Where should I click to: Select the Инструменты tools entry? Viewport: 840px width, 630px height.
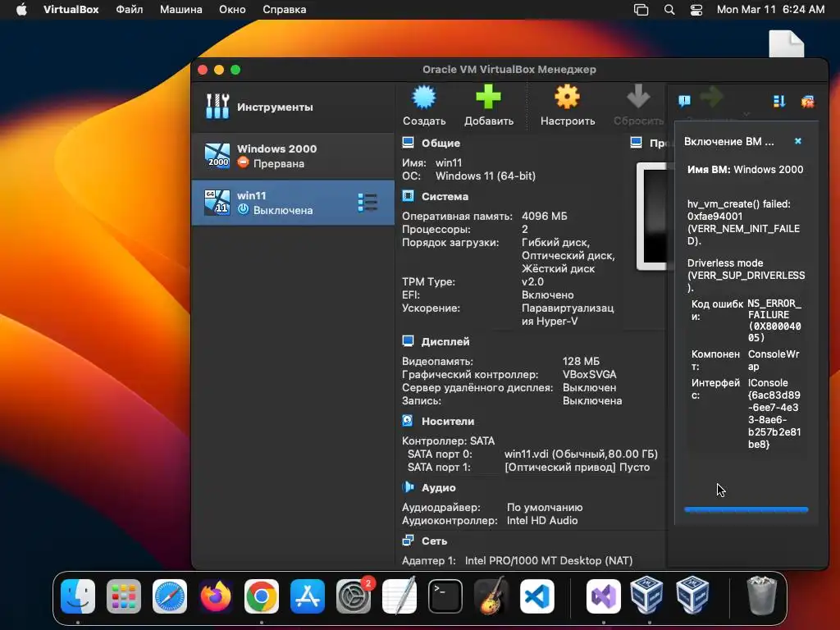tap(293, 107)
